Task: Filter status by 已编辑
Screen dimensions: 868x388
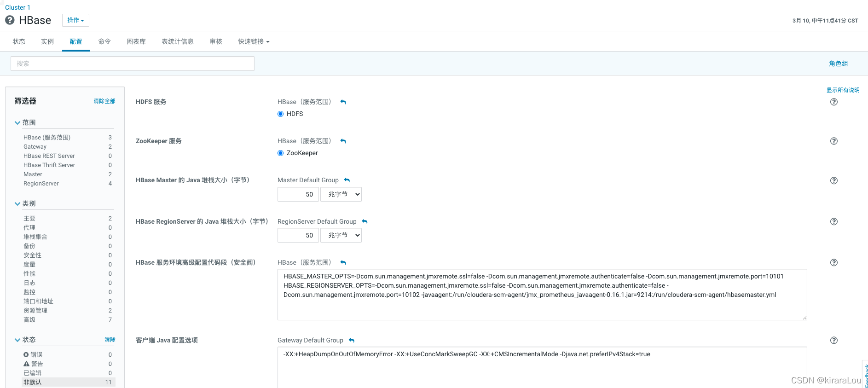Action: pos(68,373)
